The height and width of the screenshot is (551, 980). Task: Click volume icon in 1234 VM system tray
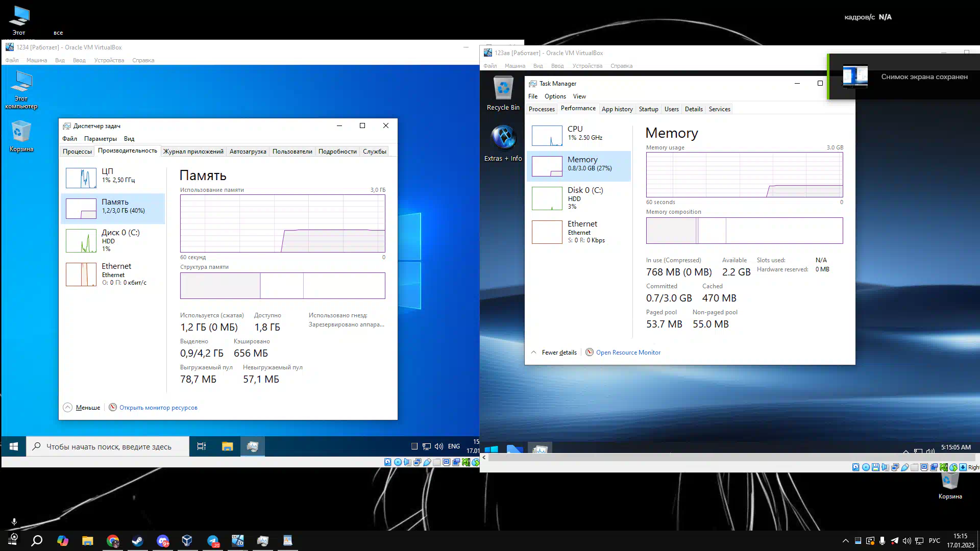click(438, 446)
